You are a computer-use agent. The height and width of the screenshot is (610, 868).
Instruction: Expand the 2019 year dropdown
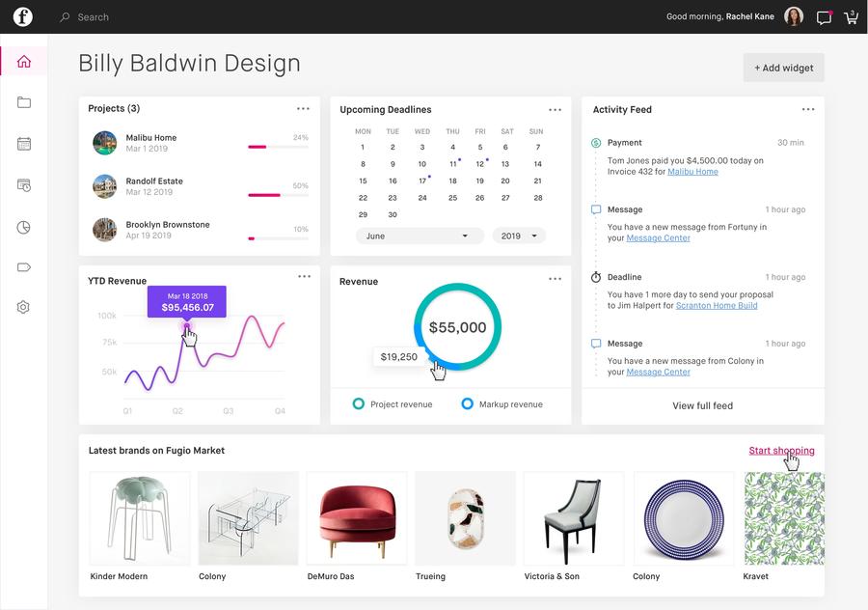pyautogui.click(x=519, y=236)
